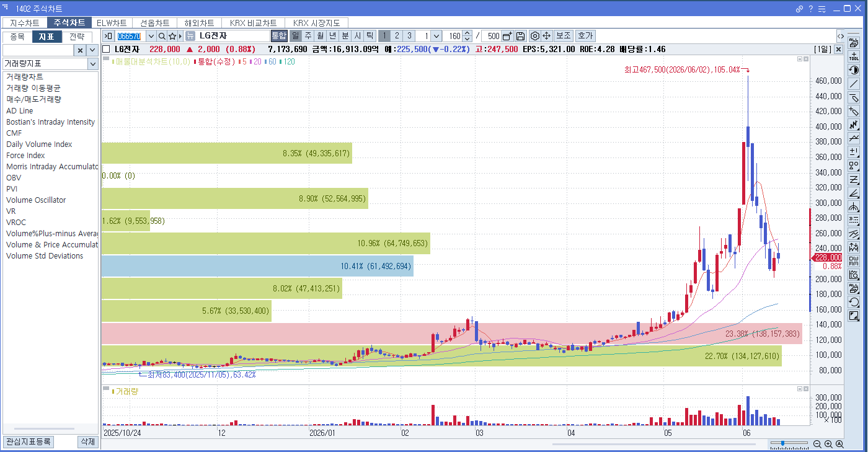
Task: Toggle the 통합 button in chart toolbar
Action: point(279,36)
